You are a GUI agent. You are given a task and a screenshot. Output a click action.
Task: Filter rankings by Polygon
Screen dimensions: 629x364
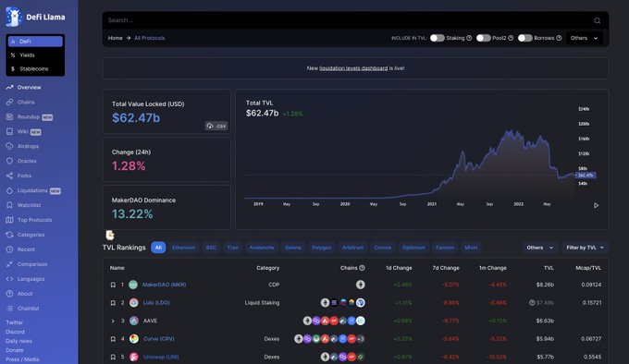[322, 248]
